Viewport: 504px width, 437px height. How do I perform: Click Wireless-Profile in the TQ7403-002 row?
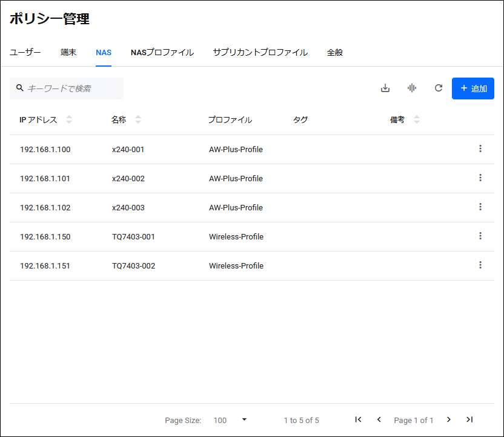pos(236,266)
